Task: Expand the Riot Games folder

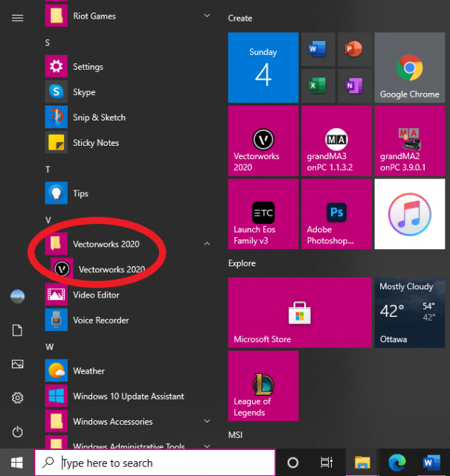Action: pos(94,16)
